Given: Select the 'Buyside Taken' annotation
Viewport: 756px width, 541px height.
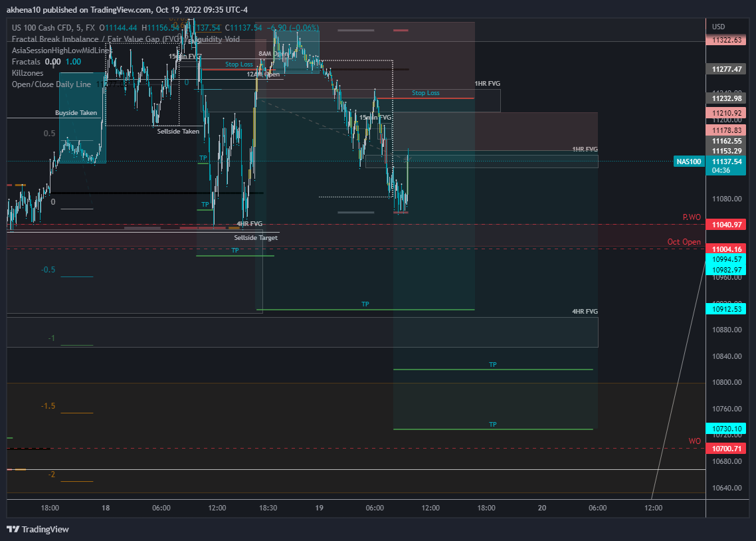Looking at the screenshot, I should point(76,113).
